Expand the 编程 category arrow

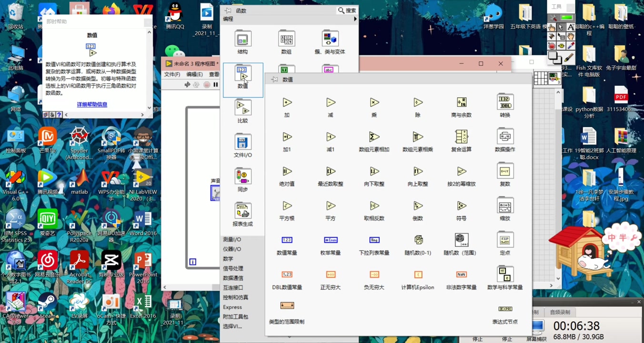[354, 19]
